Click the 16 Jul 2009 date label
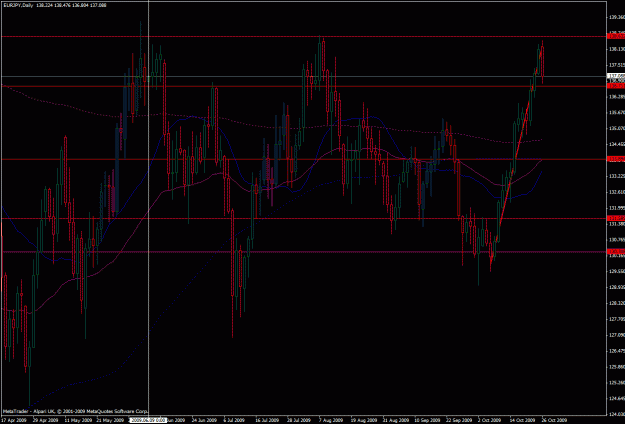 [x=268, y=420]
